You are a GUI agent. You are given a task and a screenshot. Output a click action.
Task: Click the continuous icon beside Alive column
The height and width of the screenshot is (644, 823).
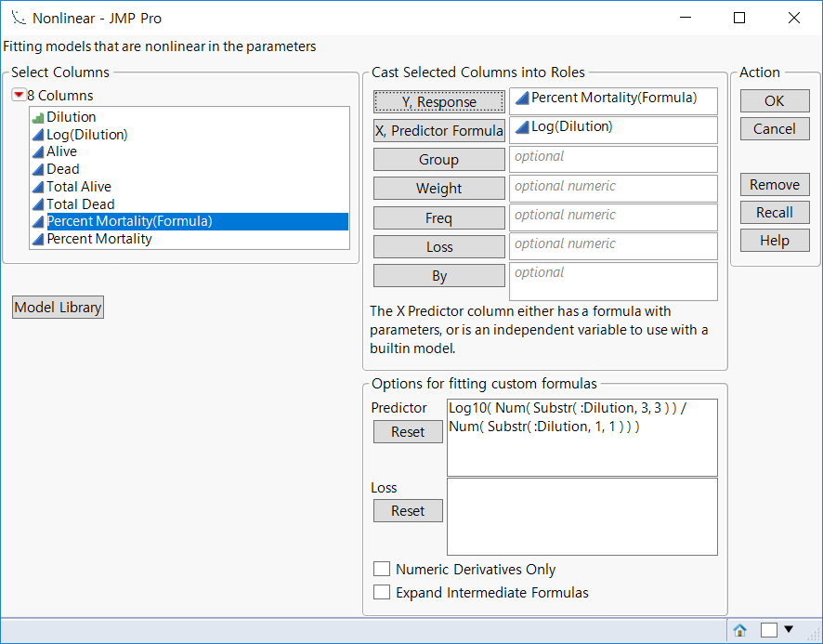pyautogui.click(x=38, y=152)
